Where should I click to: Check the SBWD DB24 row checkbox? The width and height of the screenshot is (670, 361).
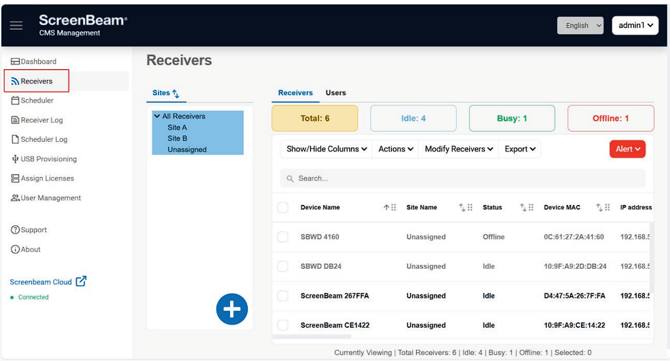click(x=282, y=266)
